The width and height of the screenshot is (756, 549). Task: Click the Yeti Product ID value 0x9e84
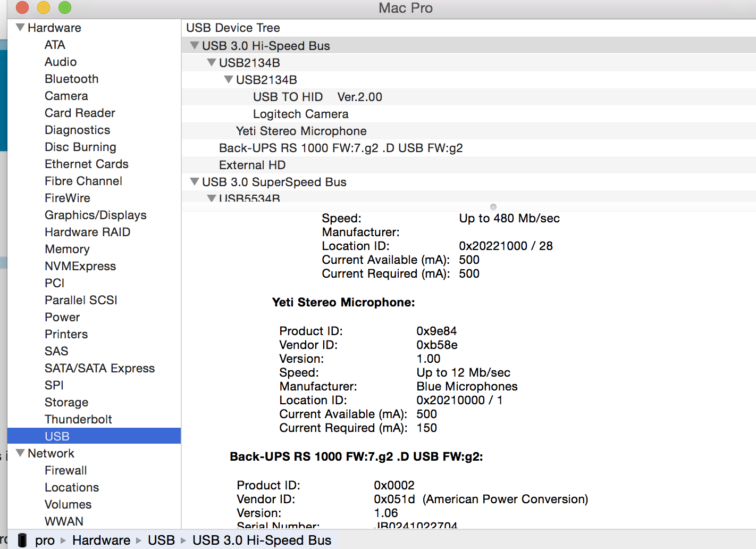pos(436,331)
